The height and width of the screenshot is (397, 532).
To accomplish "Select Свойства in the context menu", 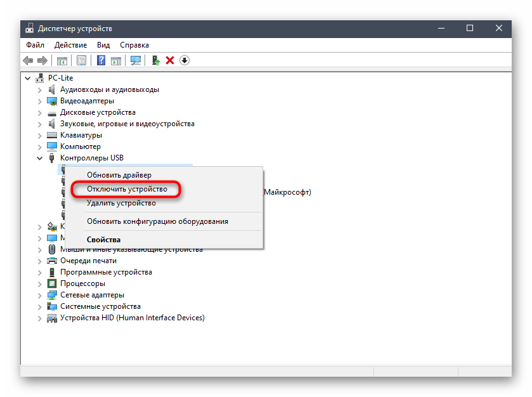I will (103, 240).
